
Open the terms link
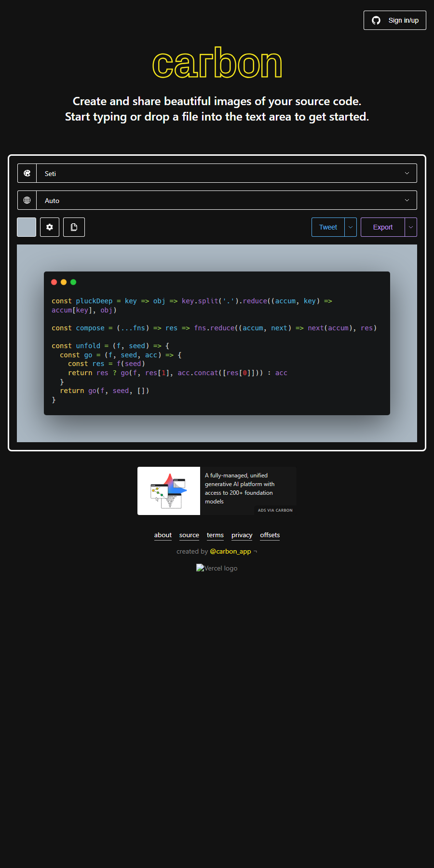click(215, 535)
